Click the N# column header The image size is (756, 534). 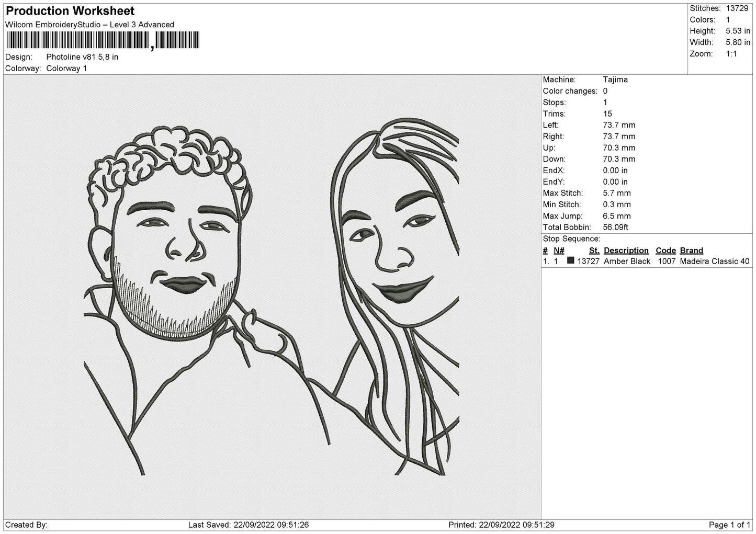[559, 251]
